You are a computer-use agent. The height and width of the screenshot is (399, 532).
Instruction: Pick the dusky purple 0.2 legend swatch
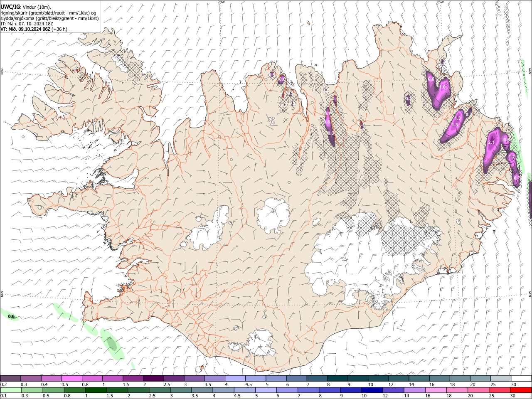pyautogui.click(x=10, y=379)
